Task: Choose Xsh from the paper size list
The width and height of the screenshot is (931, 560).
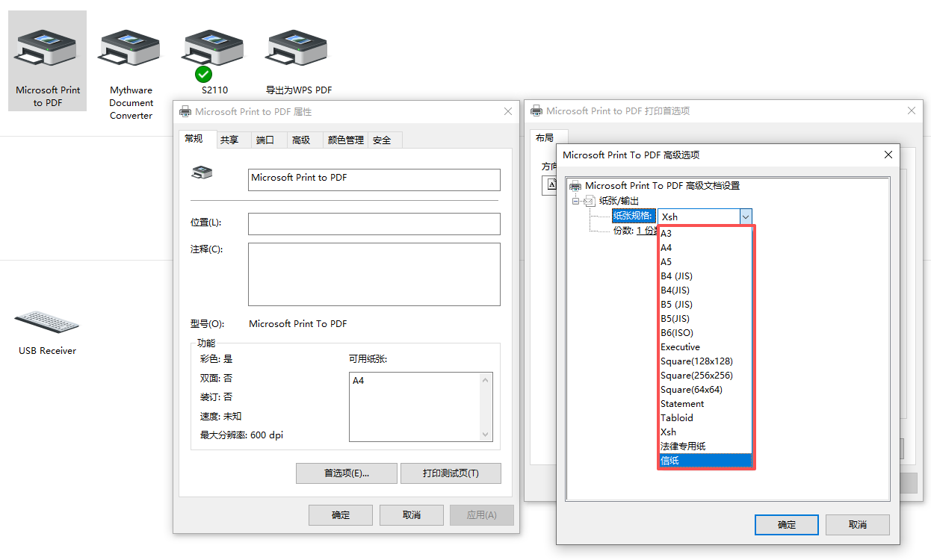Action: click(x=705, y=432)
